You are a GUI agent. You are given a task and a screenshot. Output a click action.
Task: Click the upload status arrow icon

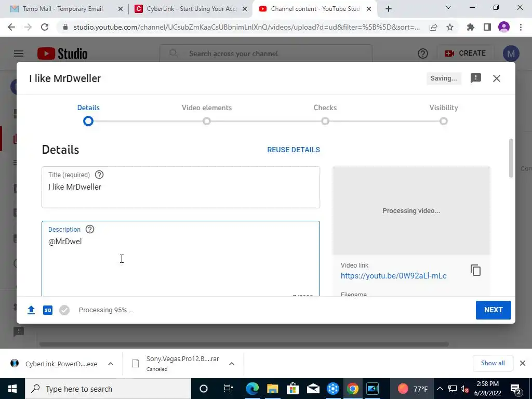coord(31,310)
